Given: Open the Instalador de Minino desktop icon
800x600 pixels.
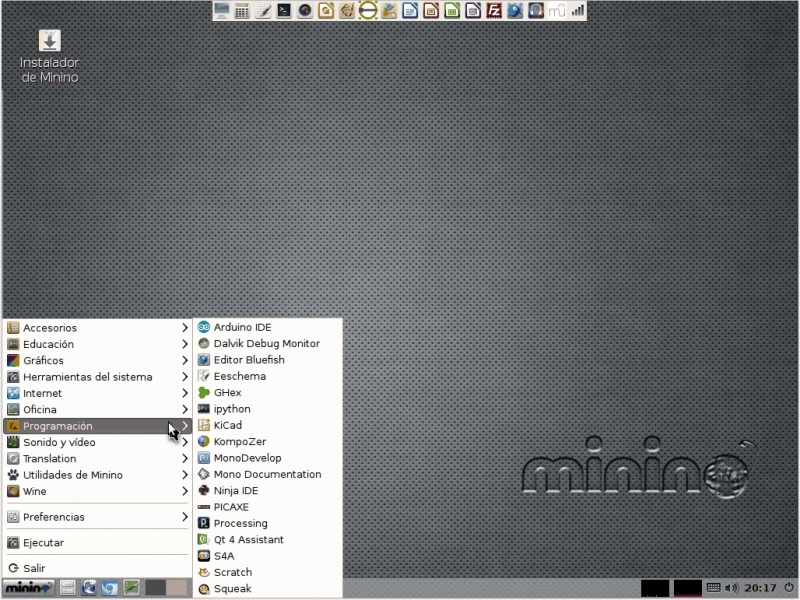Looking at the screenshot, I should [49, 56].
